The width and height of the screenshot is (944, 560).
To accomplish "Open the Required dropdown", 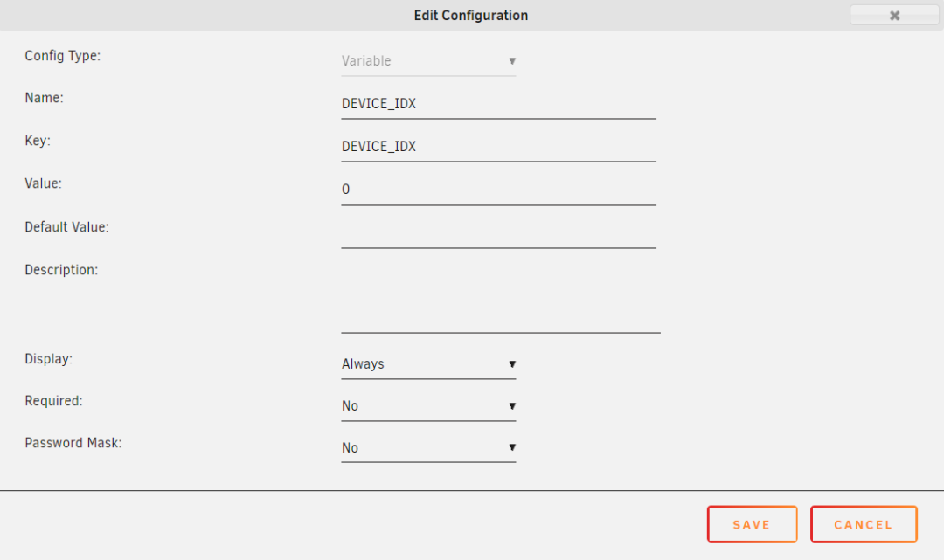I will click(428, 406).
